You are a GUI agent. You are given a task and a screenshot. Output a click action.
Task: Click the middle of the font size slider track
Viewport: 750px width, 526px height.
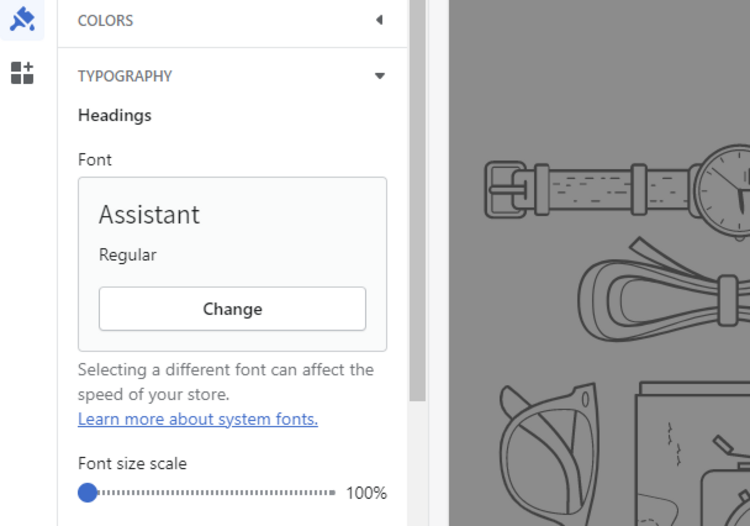click(x=212, y=492)
